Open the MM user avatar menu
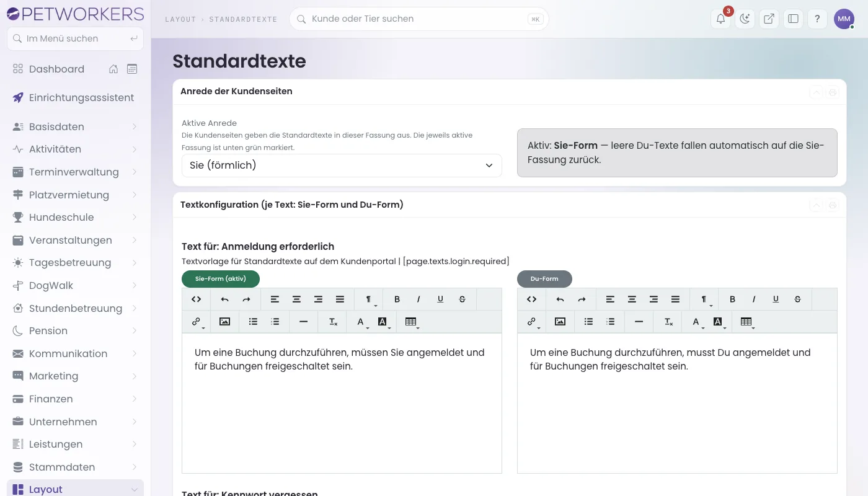 [x=844, y=19]
